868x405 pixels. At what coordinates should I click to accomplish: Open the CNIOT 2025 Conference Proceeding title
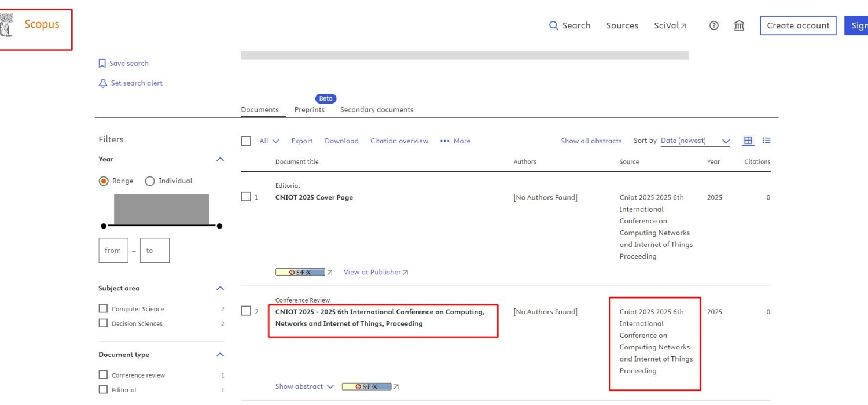pos(380,318)
